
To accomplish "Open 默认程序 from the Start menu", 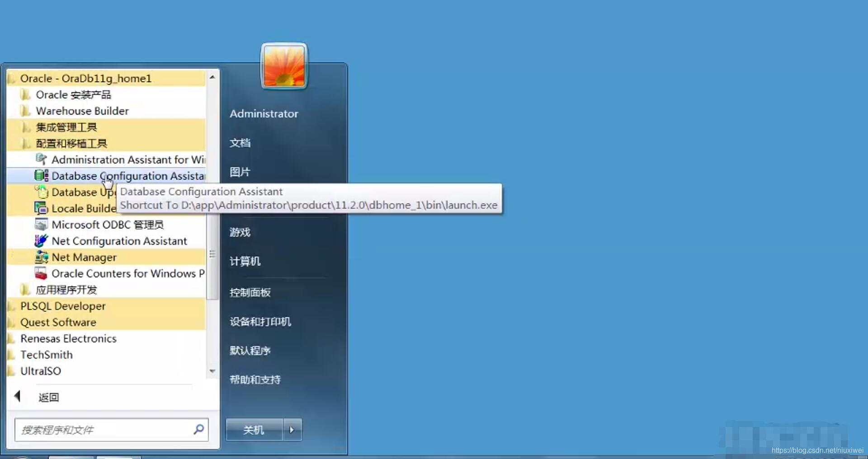I will (x=250, y=351).
